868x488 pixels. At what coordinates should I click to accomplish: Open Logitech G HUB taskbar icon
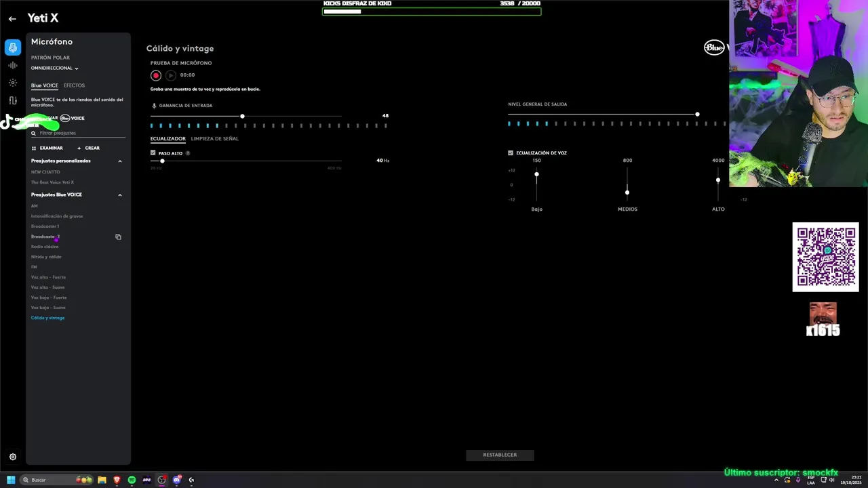191,480
